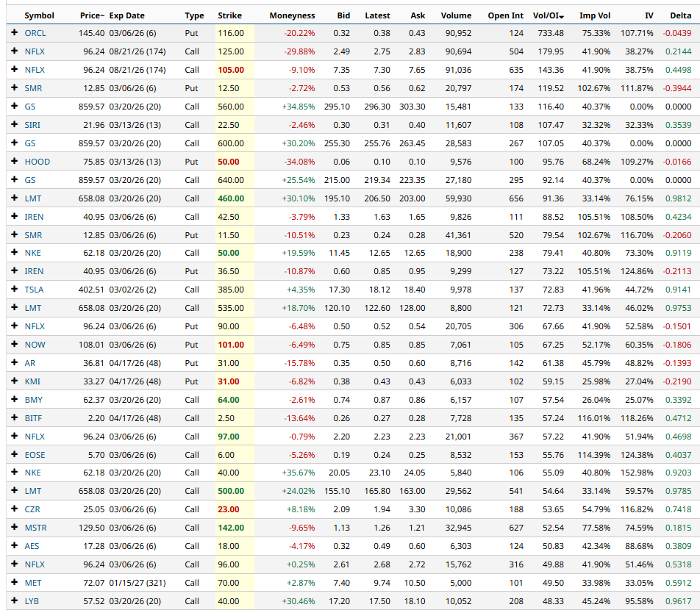
Task: Sort by the Volume column header
Action: point(456,15)
